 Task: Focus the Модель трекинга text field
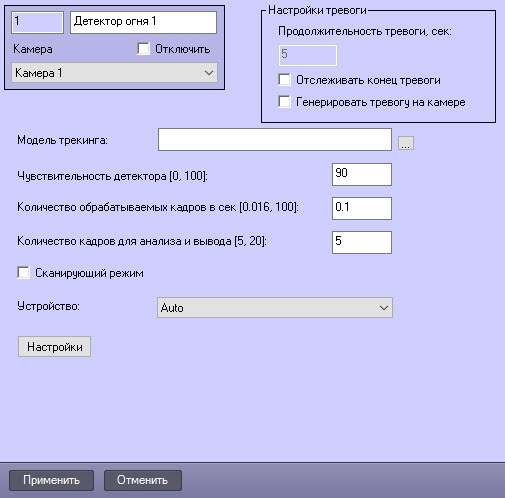coord(275,140)
